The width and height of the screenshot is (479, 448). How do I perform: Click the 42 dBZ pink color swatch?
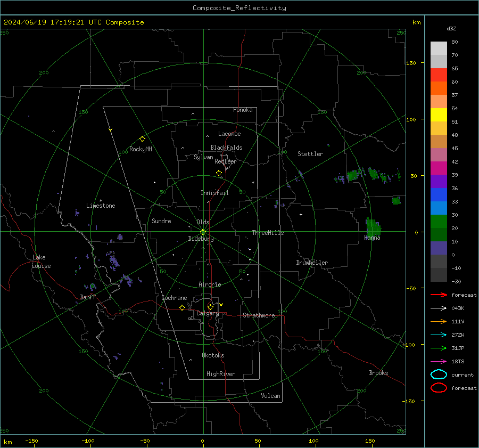click(439, 154)
